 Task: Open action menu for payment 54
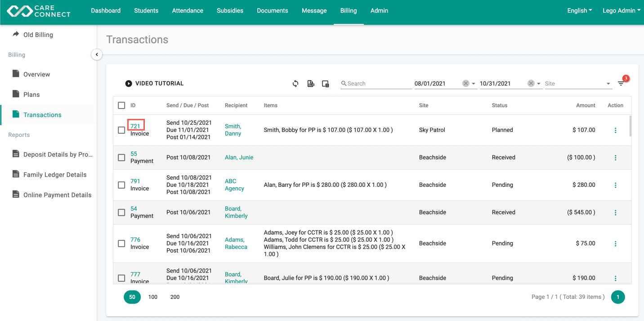pyautogui.click(x=616, y=212)
